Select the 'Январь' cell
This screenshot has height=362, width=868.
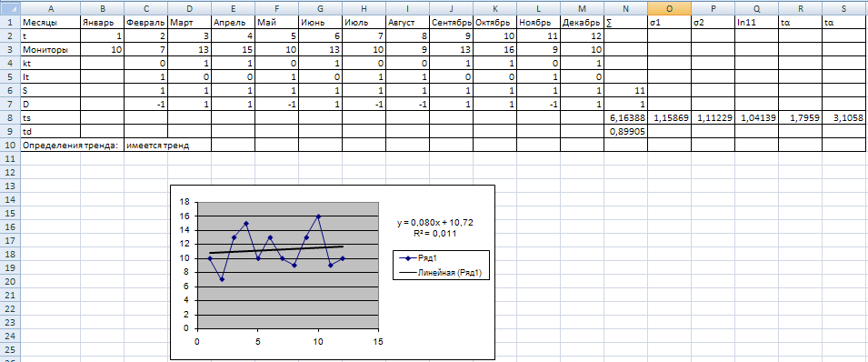click(x=103, y=23)
